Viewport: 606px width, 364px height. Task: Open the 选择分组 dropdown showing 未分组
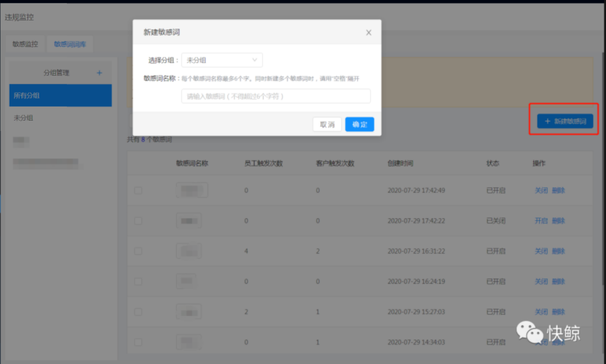coord(222,60)
